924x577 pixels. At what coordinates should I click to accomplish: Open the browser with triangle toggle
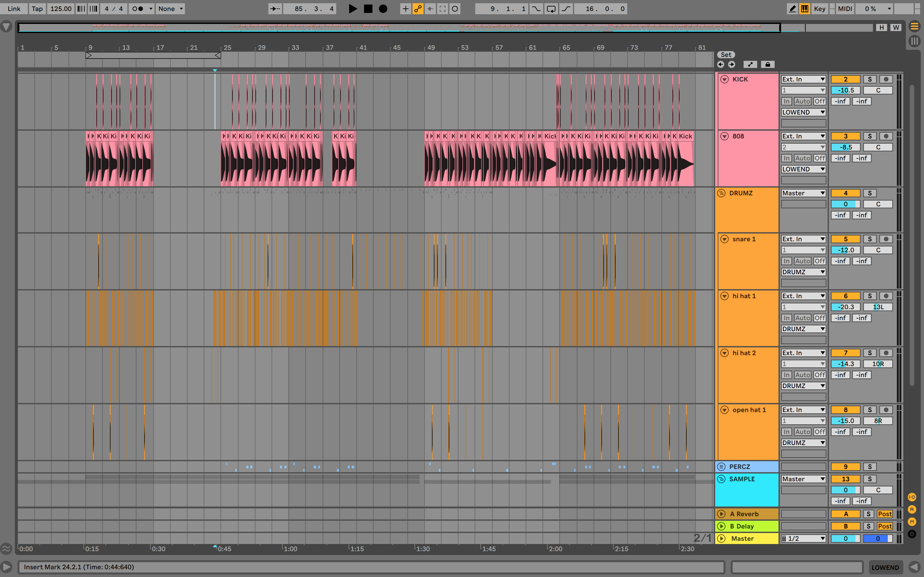point(6,27)
